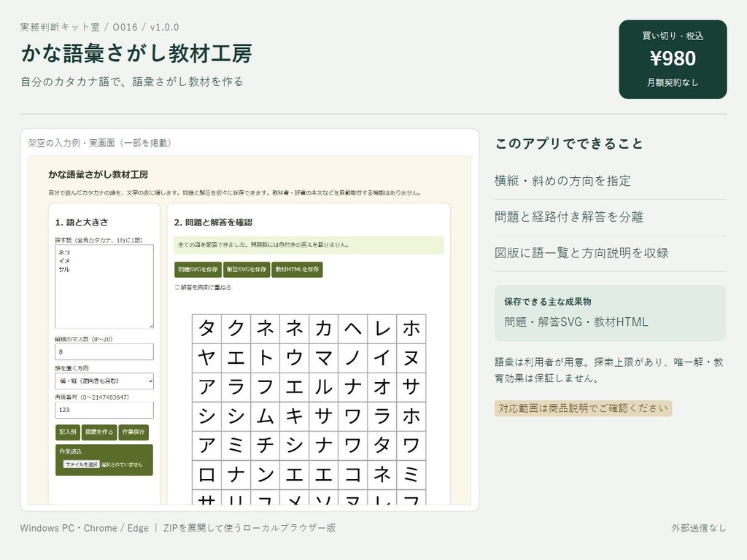Click the breadcrumb 実務判断キット室 / O016 / v1.0.0

(x=99, y=27)
